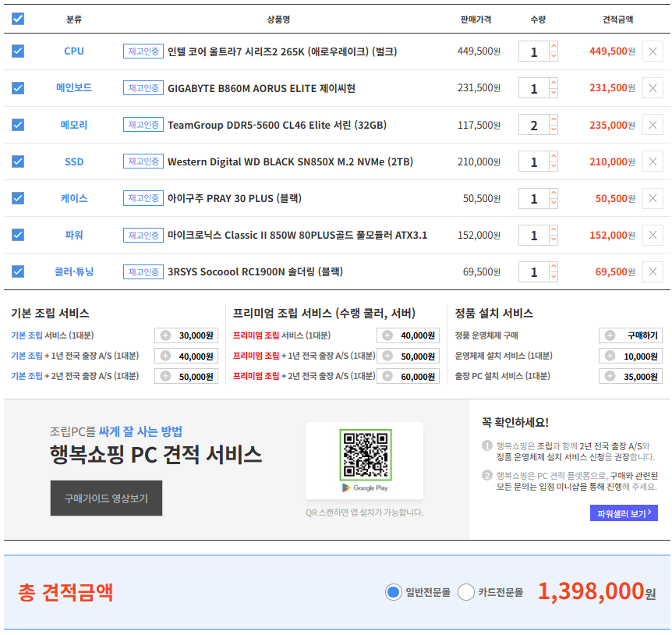Screen dimensions: 672x635
Task: Uncheck the 케이스 row checkbox
Action: point(18,198)
